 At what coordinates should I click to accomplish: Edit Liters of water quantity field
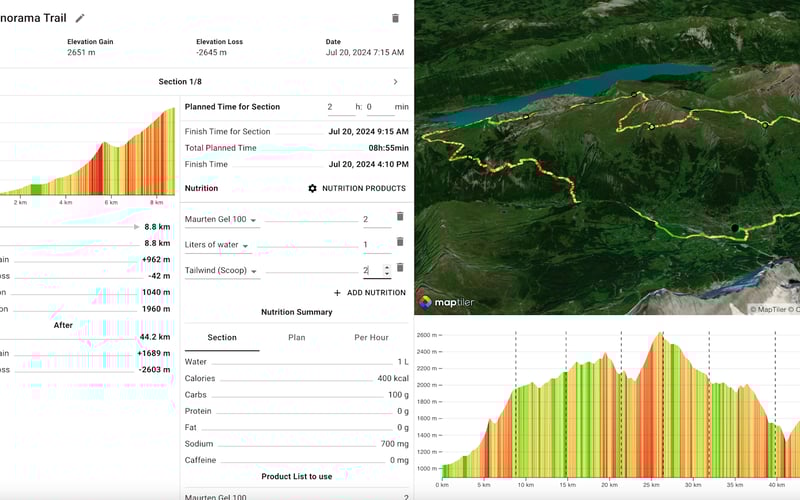pos(377,245)
